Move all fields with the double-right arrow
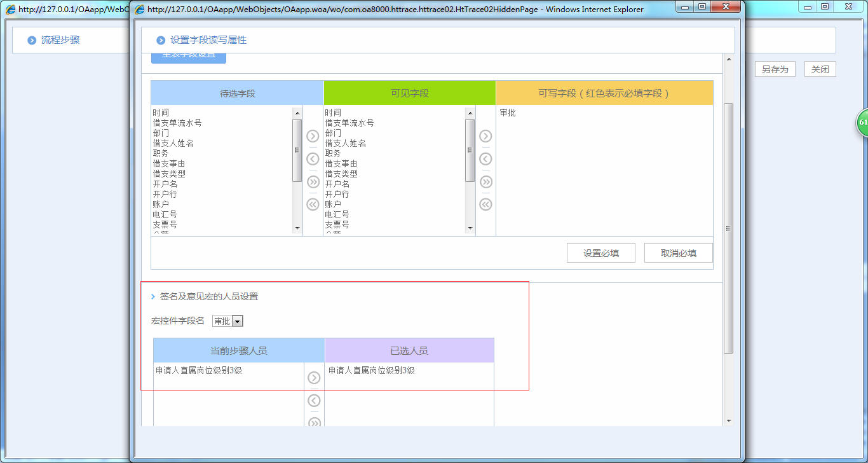Viewport: 868px width, 463px height. tap(312, 181)
